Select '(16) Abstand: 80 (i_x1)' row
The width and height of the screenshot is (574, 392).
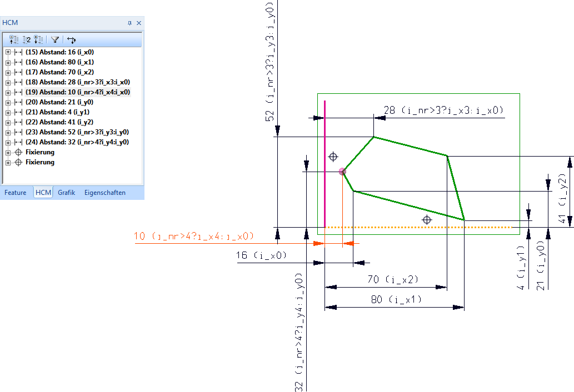59,62
